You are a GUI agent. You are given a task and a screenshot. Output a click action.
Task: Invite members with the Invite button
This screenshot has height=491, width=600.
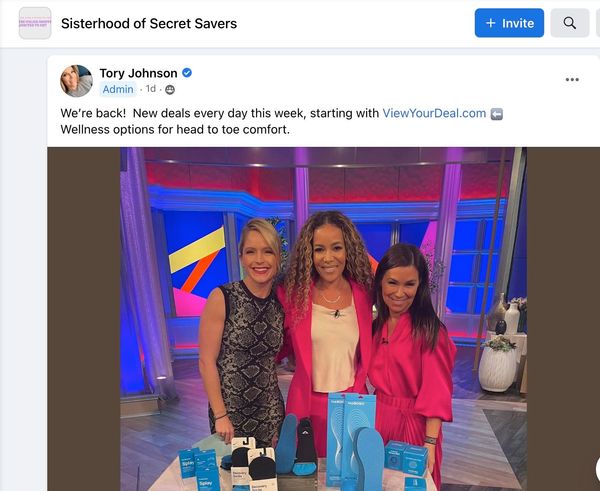[x=509, y=23]
